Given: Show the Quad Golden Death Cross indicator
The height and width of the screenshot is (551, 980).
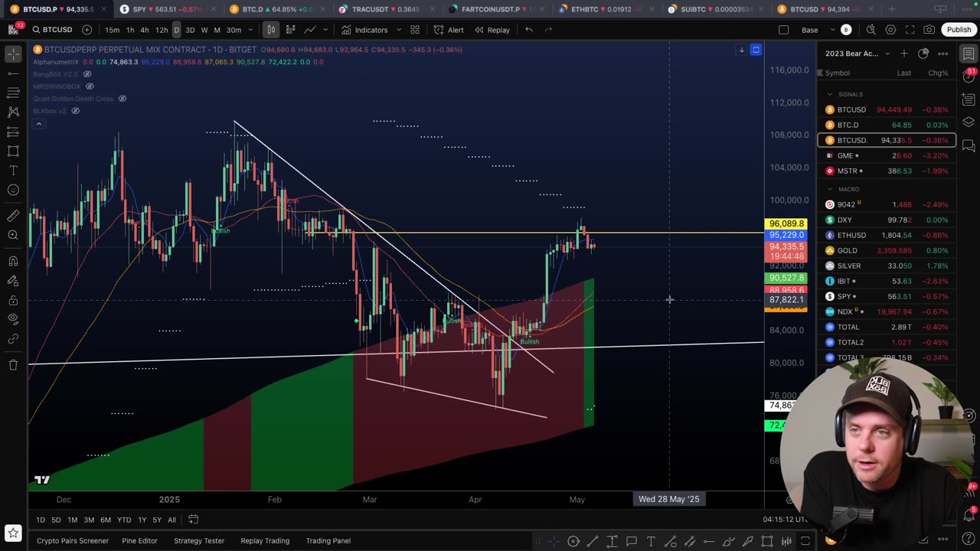Looking at the screenshot, I should click(x=122, y=99).
